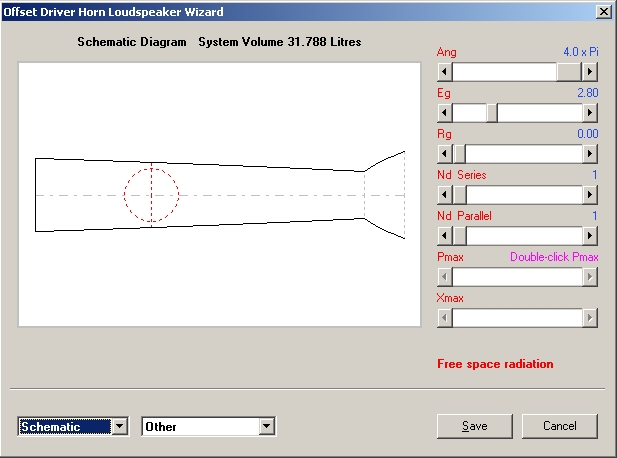617x458 pixels.
Task: Decrease Nd Series with left arrow
Action: tap(445, 195)
